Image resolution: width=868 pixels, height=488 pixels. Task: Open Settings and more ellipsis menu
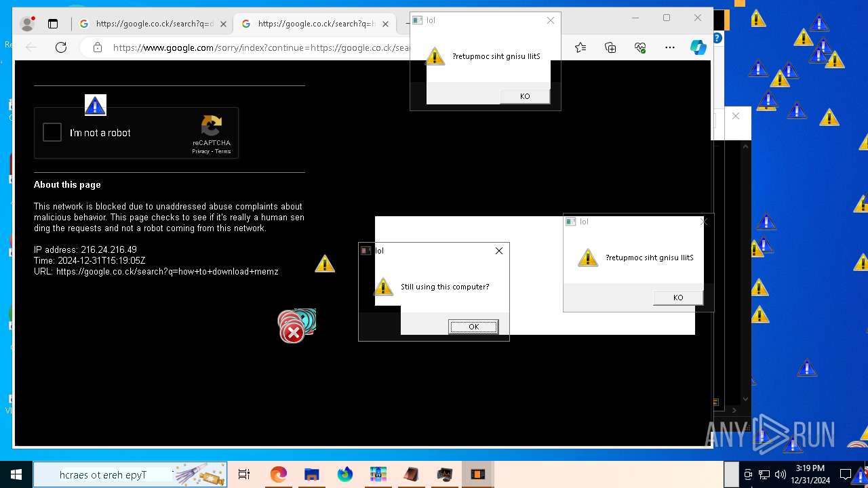[670, 47]
